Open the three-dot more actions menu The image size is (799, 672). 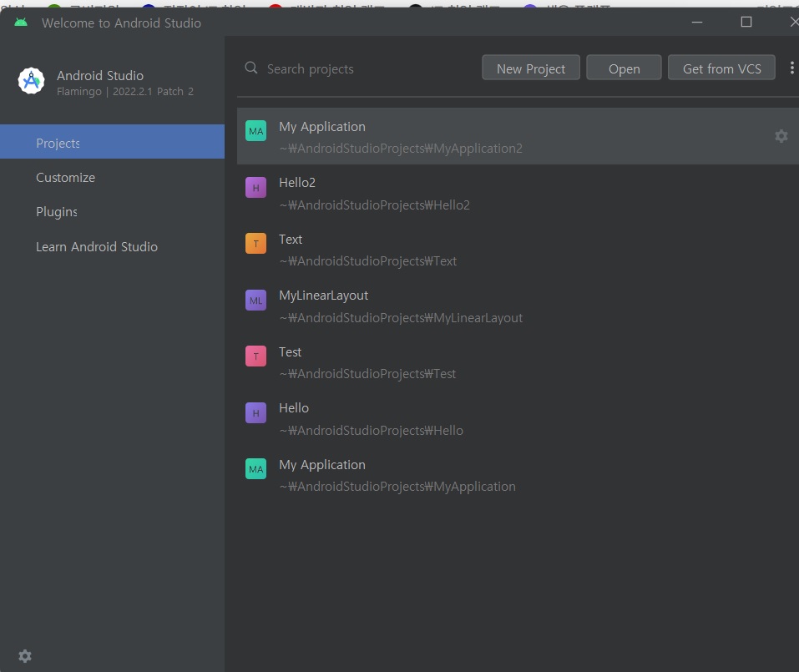coord(791,68)
